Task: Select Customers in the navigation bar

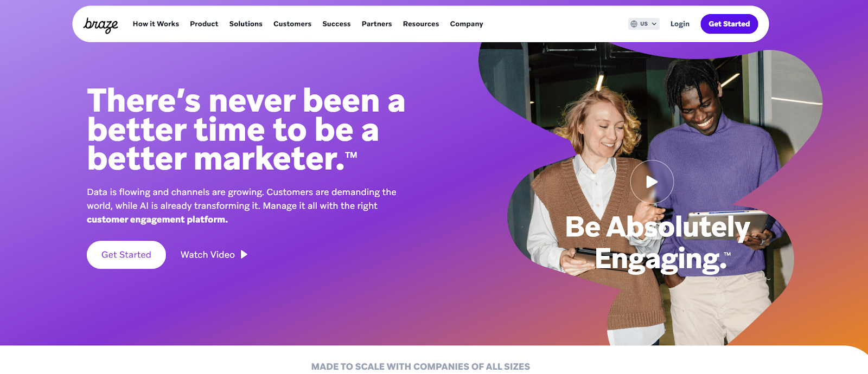Action: (x=292, y=24)
